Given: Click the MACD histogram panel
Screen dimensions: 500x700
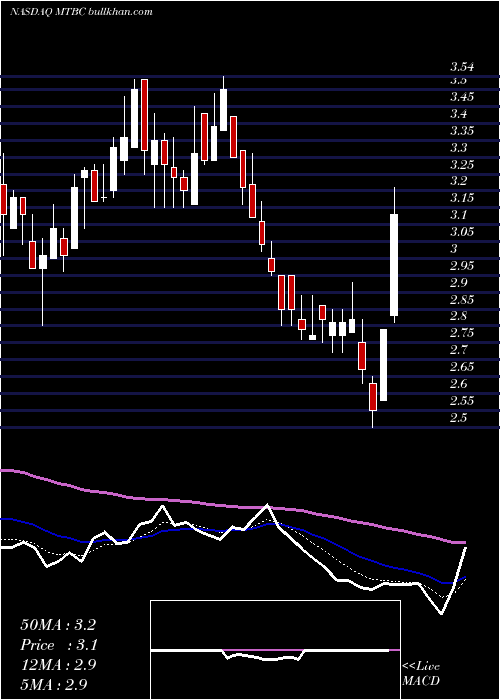Looking at the screenshot, I should point(275,650).
